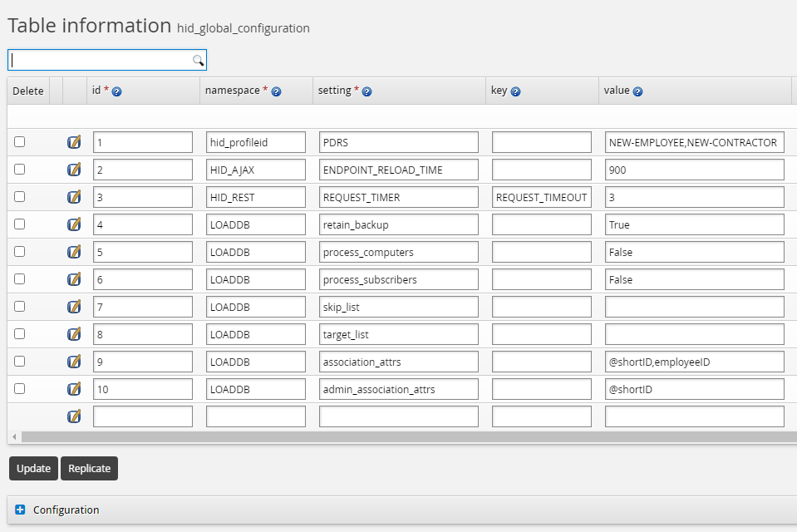Click value field containing NEW-EMPLOYEE,NEW-CONTRACTOR
This screenshot has height=532, width=797.
click(694, 142)
